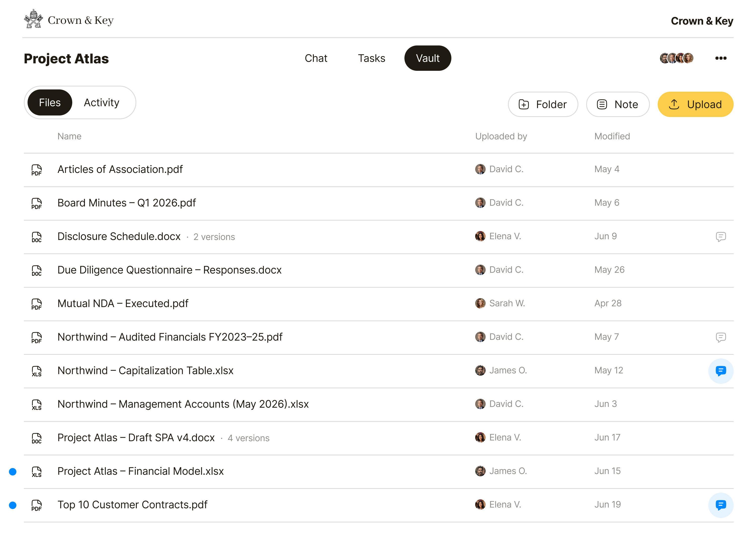Open Disclosure Schedule.docx
Viewport: 756px width, 553px height.
click(119, 236)
